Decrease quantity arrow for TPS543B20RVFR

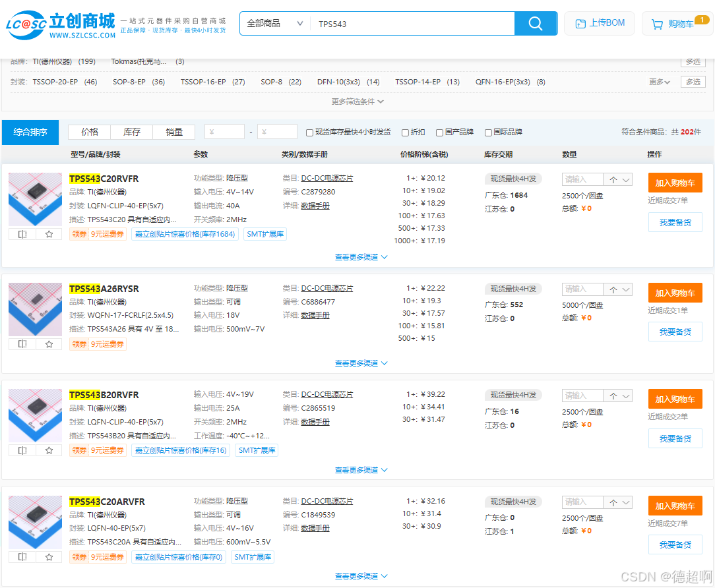click(626, 396)
